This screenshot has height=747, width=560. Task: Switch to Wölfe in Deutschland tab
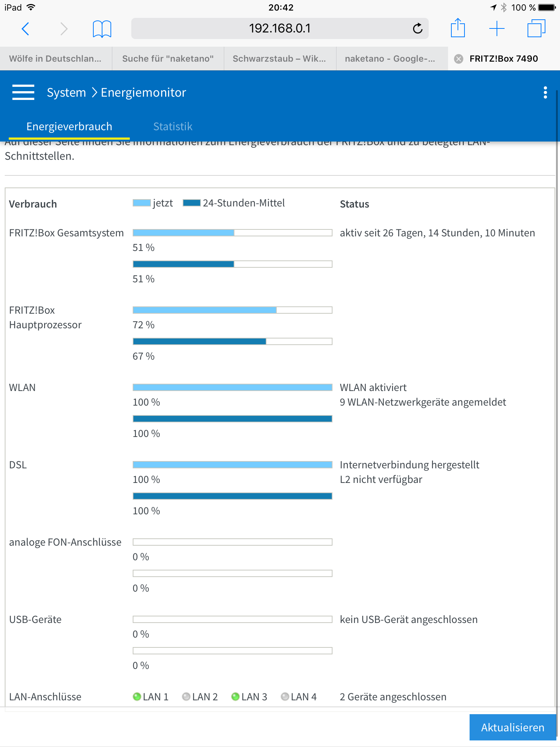point(56,59)
